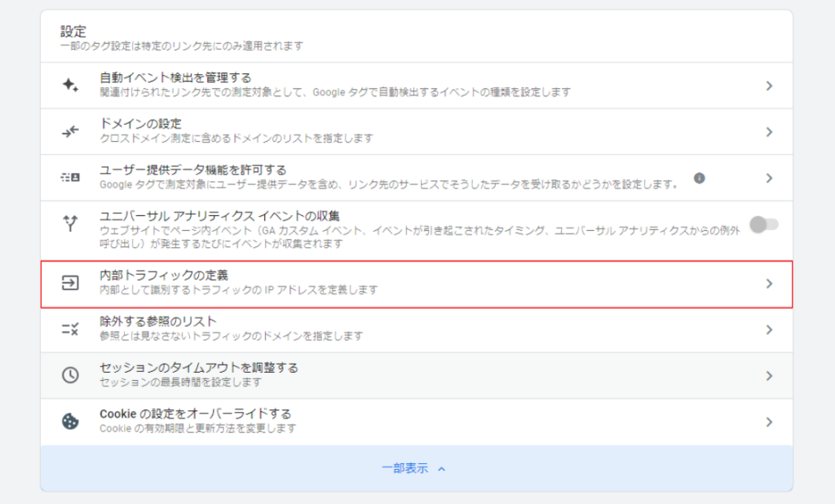
Task: Select the 除外する参照のリスト title
Action: click(158, 321)
